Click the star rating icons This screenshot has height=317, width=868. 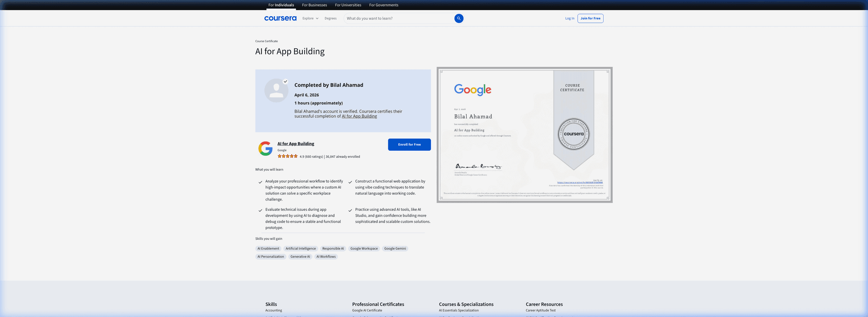pyautogui.click(x=288, y=156)
